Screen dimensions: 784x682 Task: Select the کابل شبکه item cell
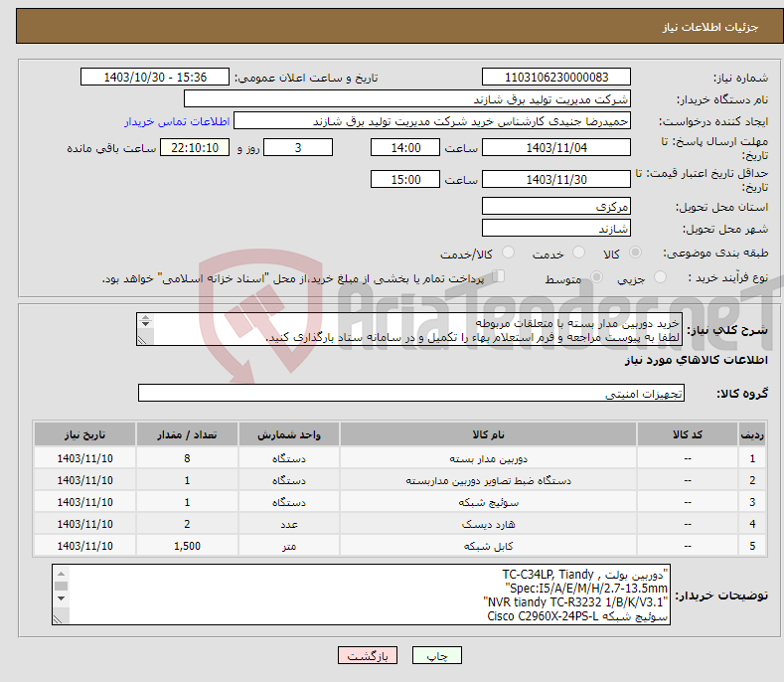pos(488,546)
